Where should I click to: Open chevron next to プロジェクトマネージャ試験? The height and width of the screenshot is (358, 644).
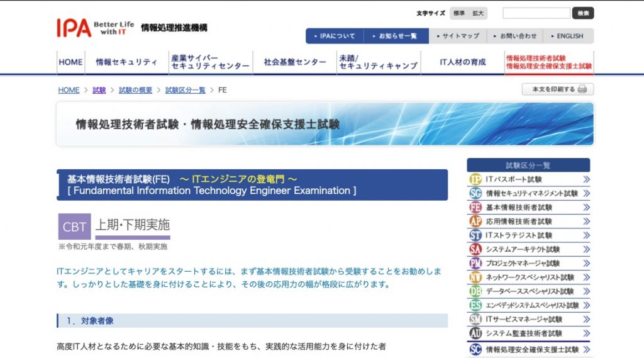click(586, 263)
